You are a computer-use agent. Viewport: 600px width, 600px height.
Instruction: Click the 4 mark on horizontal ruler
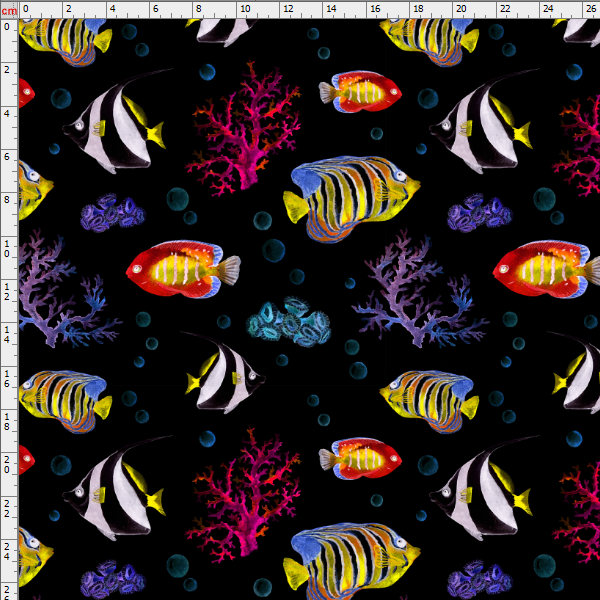pos(112,9)
